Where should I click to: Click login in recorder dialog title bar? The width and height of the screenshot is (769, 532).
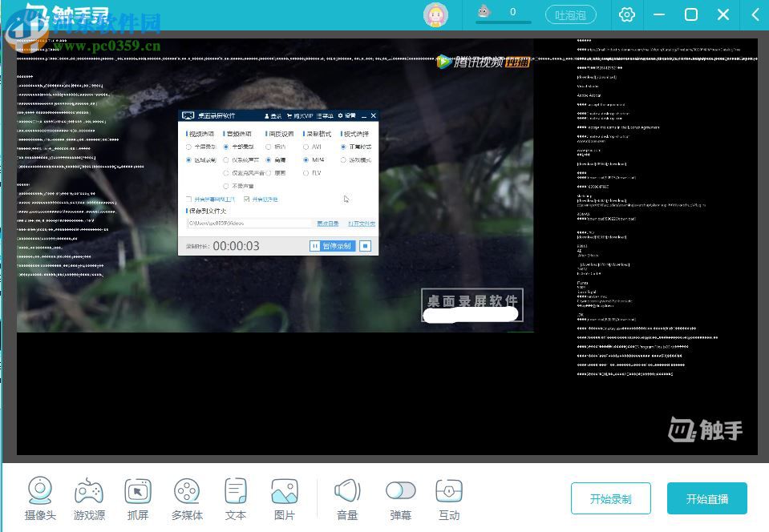pos(273,115)
